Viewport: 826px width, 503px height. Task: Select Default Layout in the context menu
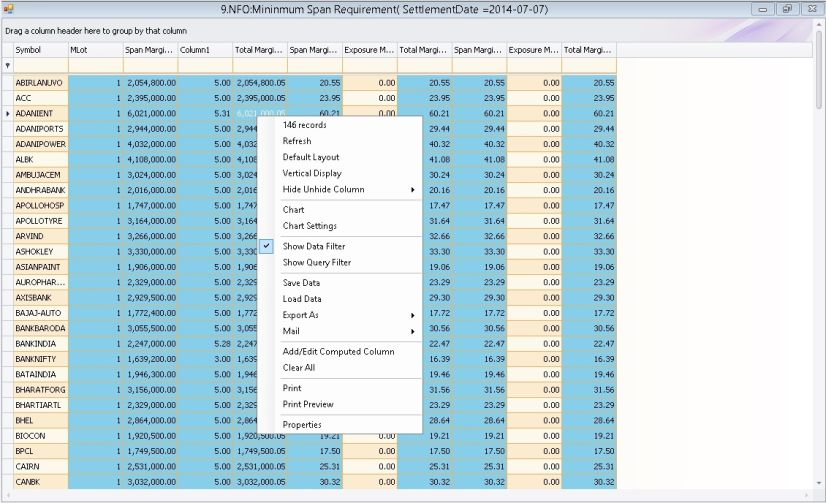(311, 157)
